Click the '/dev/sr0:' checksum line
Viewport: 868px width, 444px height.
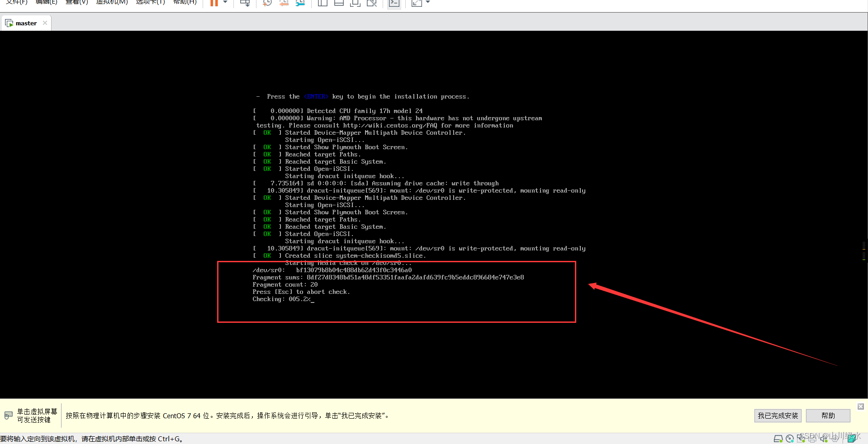tap(332, 270)
